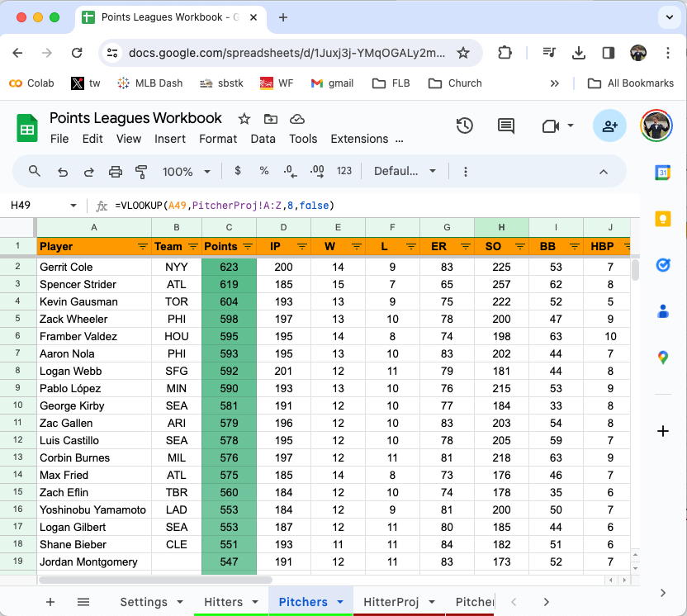Open Chrome downloads icon
The height and width of the screenshot is (616, 687).
click(579, 53)
